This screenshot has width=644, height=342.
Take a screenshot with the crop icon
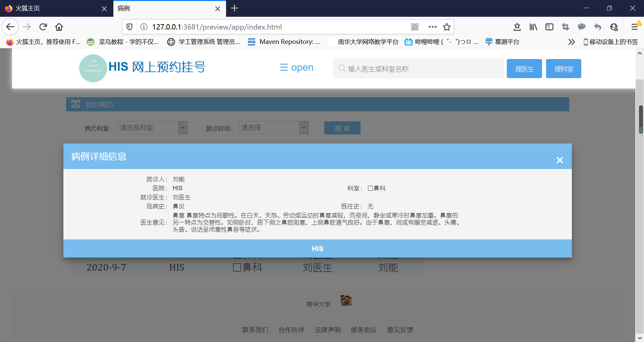tap(565, 27)
